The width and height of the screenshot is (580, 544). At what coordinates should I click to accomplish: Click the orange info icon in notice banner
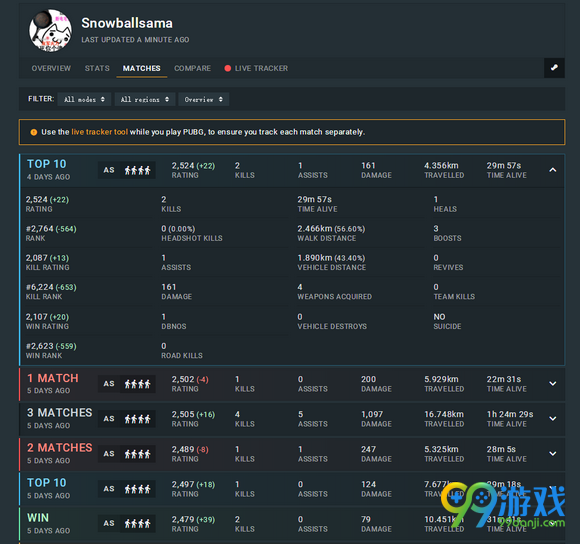[34, 132]
